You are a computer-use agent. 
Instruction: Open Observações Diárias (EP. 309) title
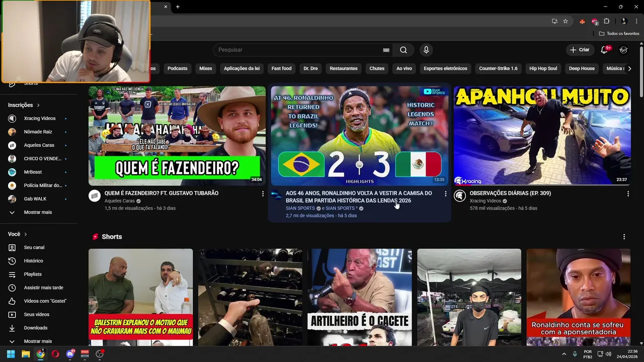pos(510,193)
